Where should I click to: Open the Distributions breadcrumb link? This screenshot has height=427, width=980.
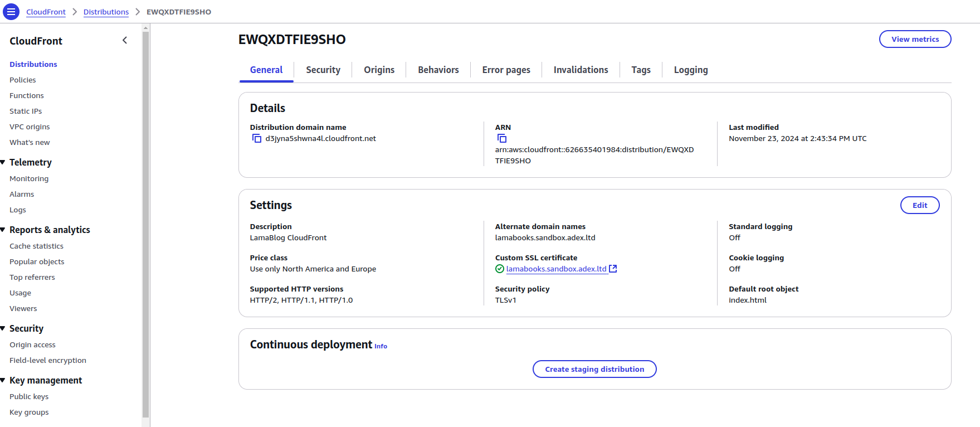106,12
